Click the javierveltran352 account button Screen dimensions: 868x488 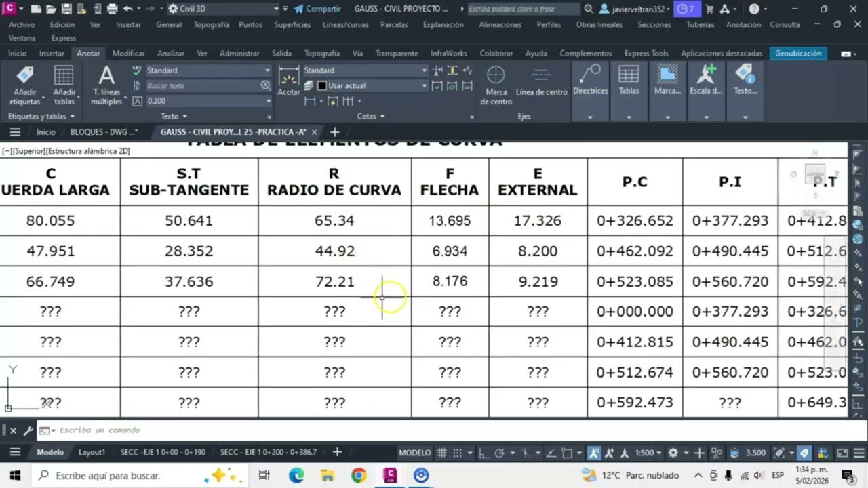pos(636,9)
